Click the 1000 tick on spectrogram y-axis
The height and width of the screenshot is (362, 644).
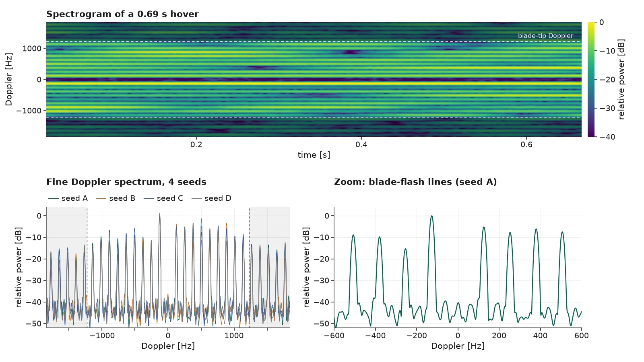[x=32, y=48]
